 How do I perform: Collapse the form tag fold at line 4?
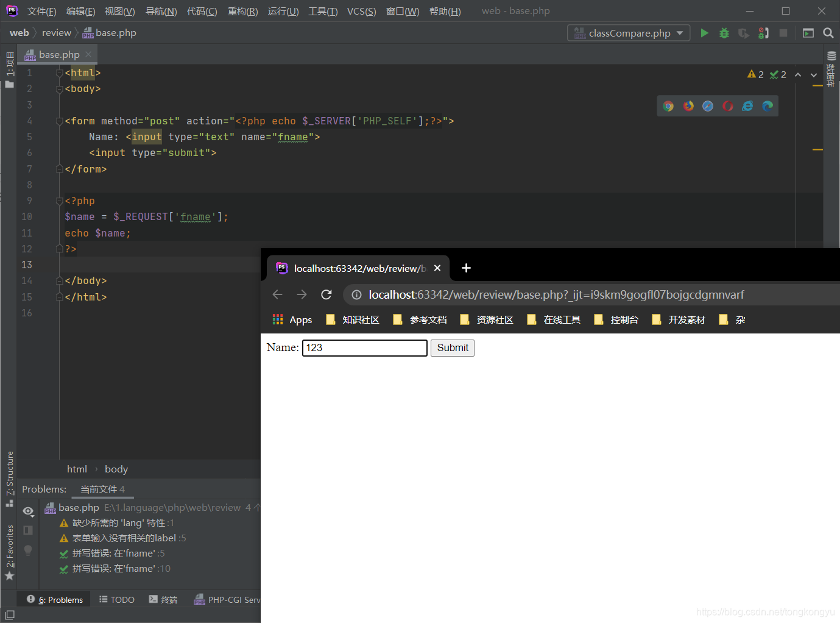coord(60,121)
